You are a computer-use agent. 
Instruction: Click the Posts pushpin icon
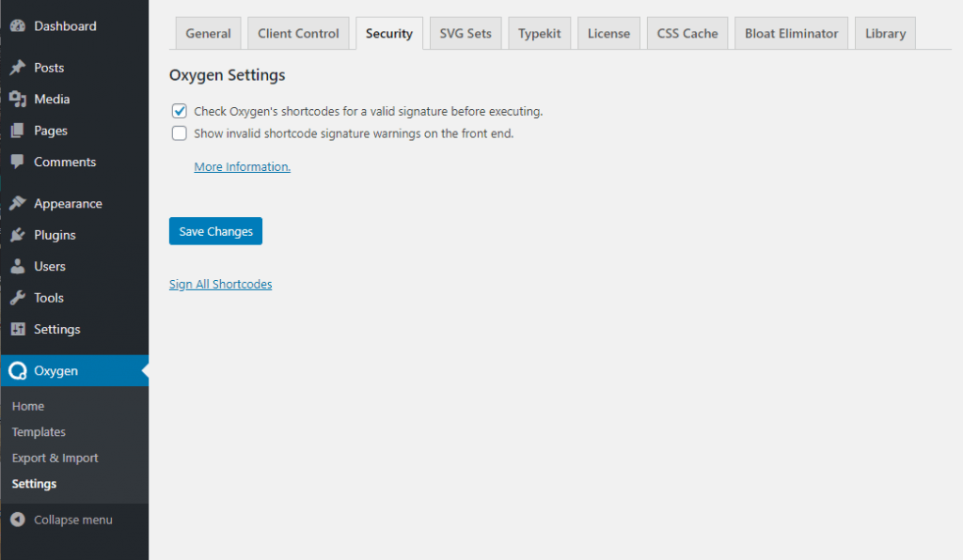click(x=17, y=68)
